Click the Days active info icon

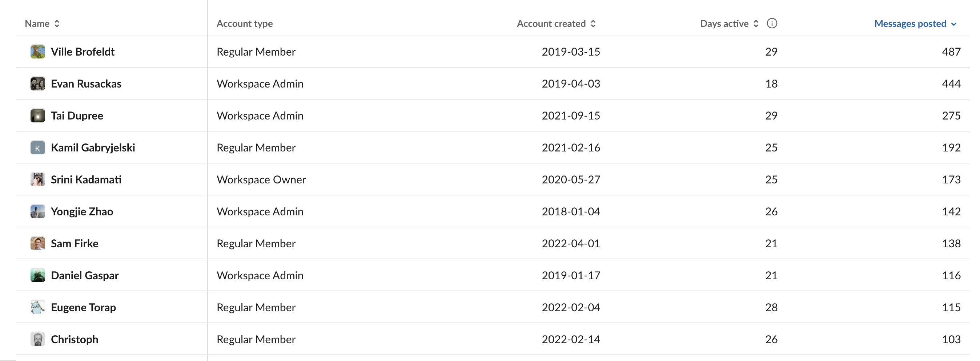(772, 24)
